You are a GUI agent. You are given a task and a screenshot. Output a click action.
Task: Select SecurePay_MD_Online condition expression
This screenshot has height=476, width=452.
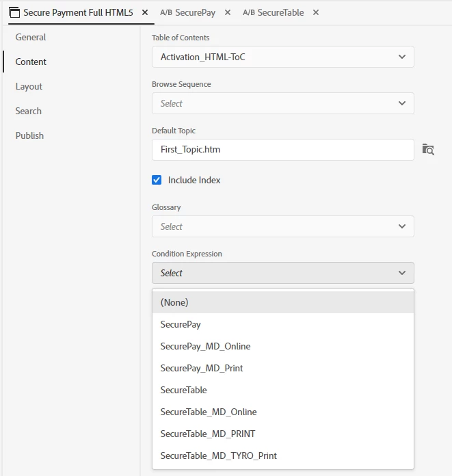(x=205, y=346)
